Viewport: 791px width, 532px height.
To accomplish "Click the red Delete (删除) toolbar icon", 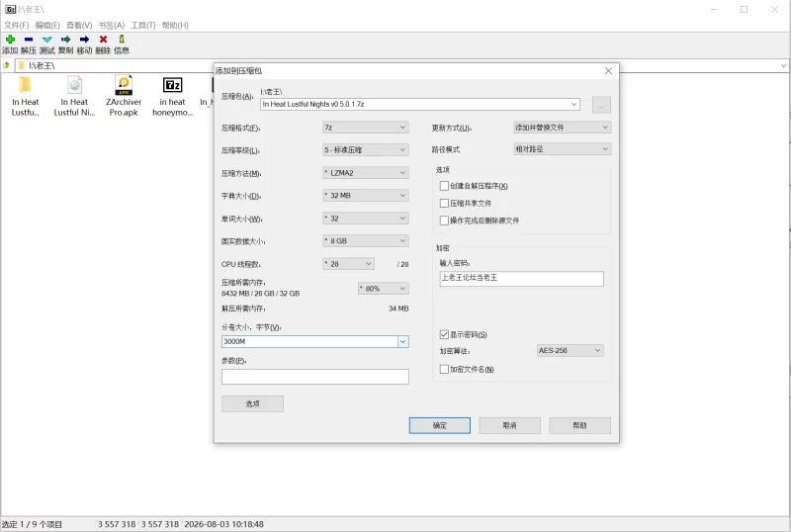I will click(x=103, y=40).
